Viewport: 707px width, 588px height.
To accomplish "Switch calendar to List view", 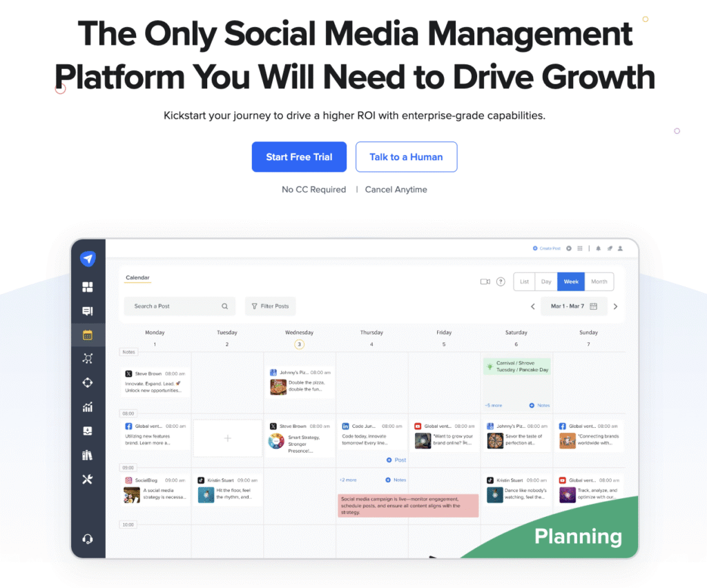I will click(x=524, y=282).
